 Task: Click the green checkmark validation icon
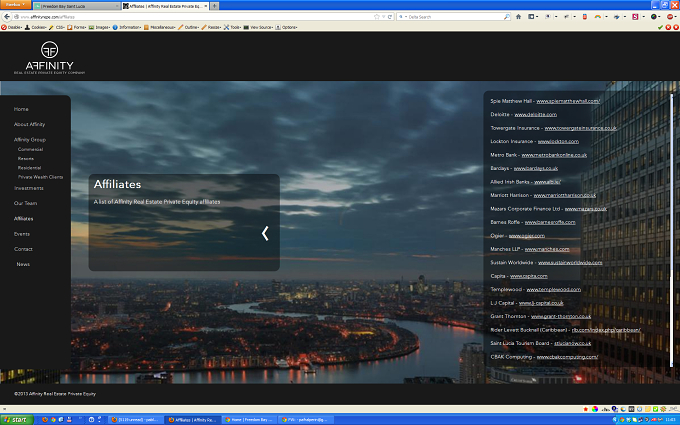click(x=660, y=27)
